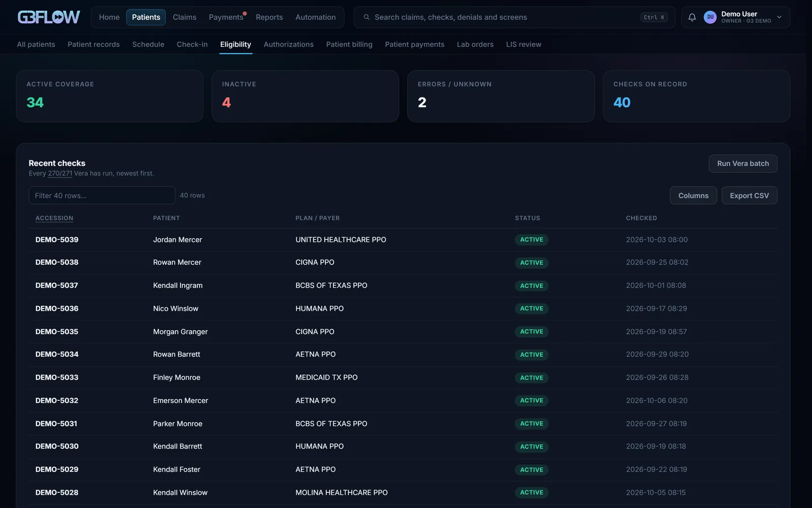
Task: Click the Run Vera batch button
Action: coord(743,164)
